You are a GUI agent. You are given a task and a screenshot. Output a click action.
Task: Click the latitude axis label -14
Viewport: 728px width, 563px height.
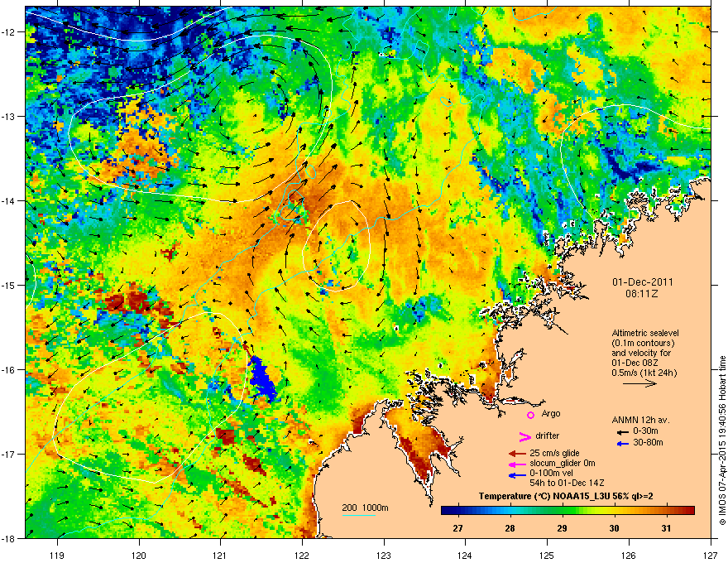tap(8, 200)
